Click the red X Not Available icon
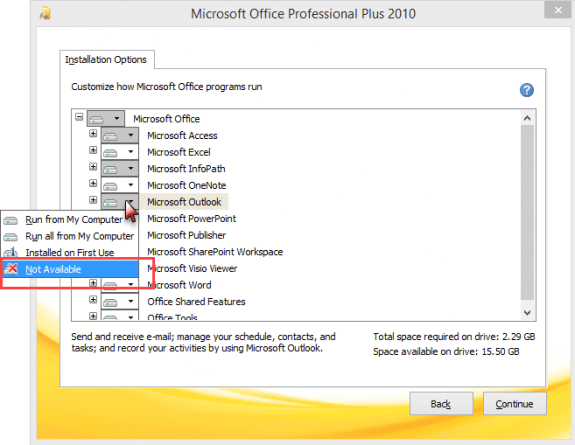The height and width of the screenshot is (445, 575). tap(11, 269)
